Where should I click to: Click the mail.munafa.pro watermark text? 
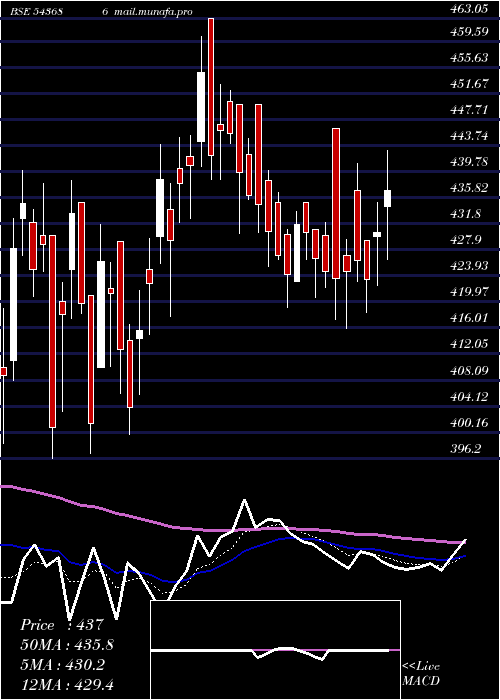(x=153, y=12)
